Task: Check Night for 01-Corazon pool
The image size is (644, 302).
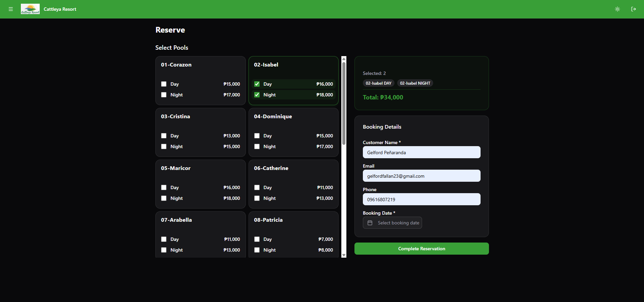Action: [164, 95]
